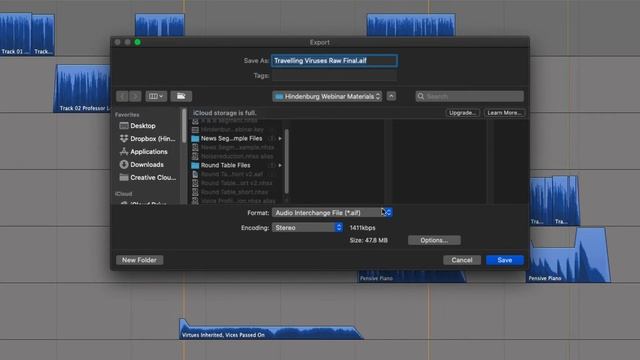
Task: Open the Hindenburg Webinar Materials location dropdown
Action: tap(327, 96)
